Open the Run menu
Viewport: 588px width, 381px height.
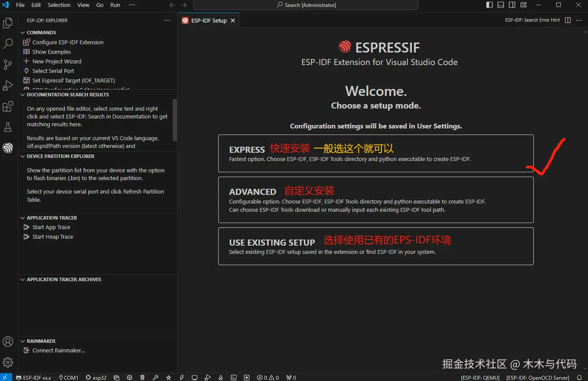click(x=115, y=5)
